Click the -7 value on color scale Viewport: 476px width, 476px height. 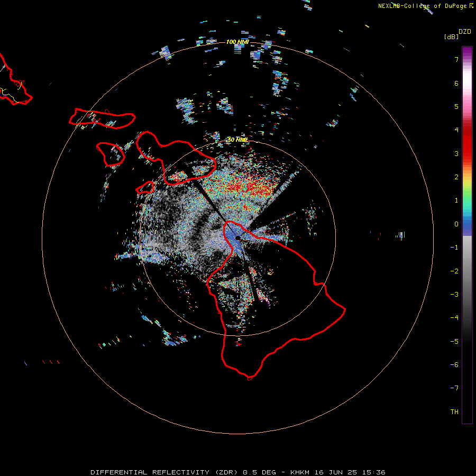coord(454,388)
